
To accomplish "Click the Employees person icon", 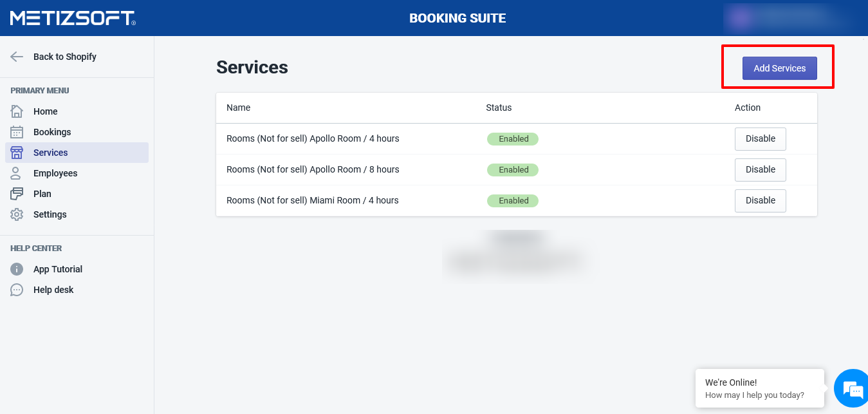I will (17, 173).
